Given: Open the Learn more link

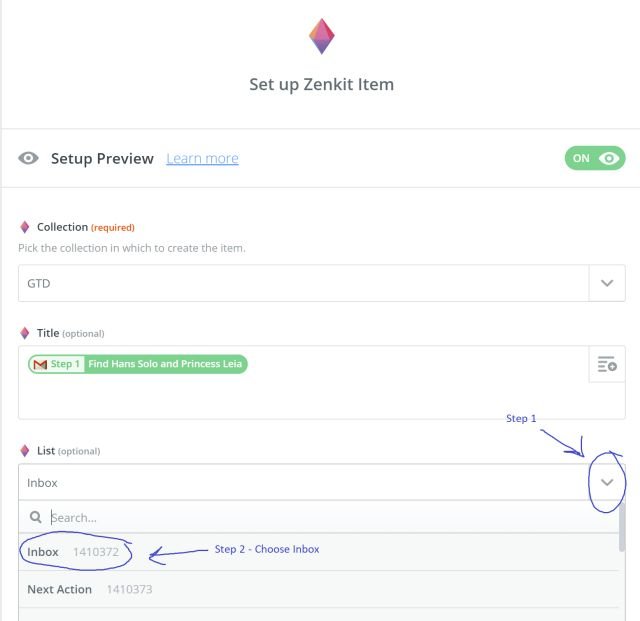Looking at the screenshot, I should coord(202,158).
